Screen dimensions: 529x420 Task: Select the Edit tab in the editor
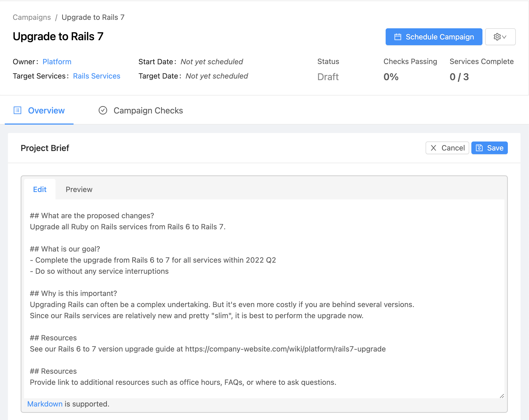[40, 189]
